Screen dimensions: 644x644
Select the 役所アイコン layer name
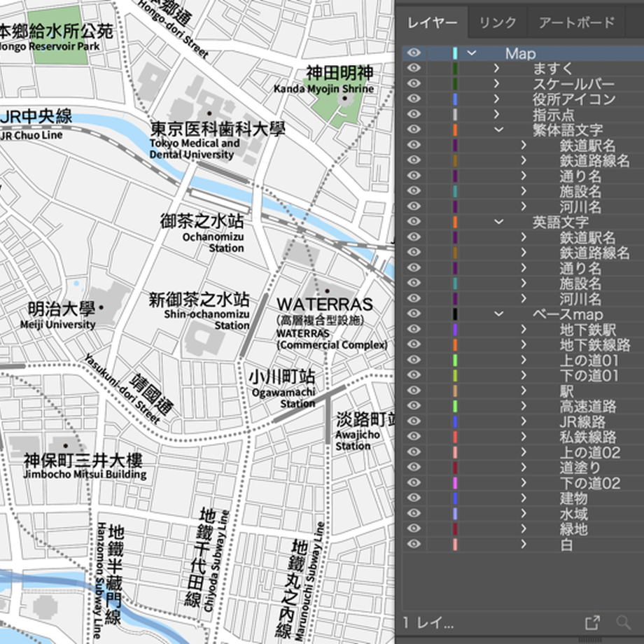tap(574, 99)
